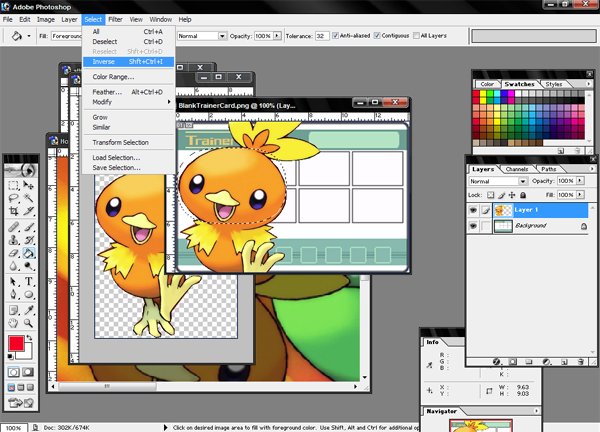The image size is (600, 432).
Task: Click Save Selection menu entry
Action: click(x=129, y=168)
